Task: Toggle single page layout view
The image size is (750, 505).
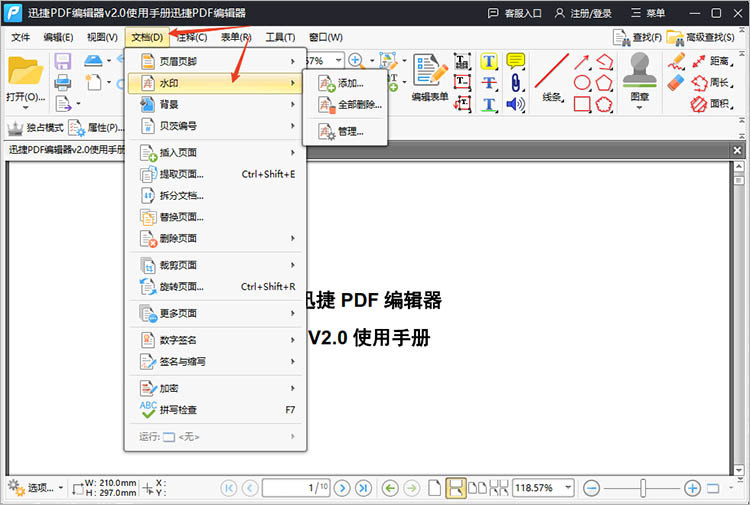Action: pyautogui.click(x=434, y=488)
